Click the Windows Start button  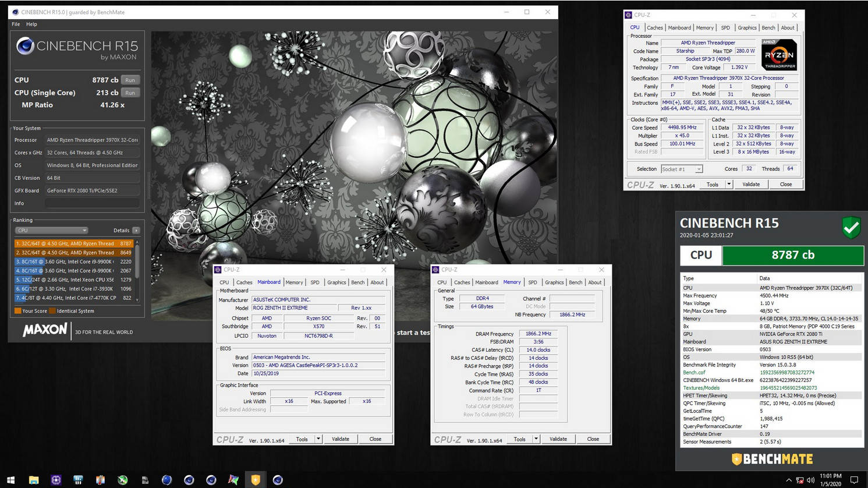(x=10, y=480)
